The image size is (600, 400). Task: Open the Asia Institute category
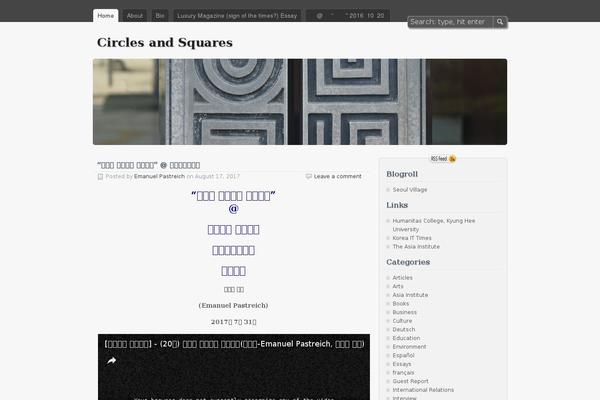click(x=410, y=295)
